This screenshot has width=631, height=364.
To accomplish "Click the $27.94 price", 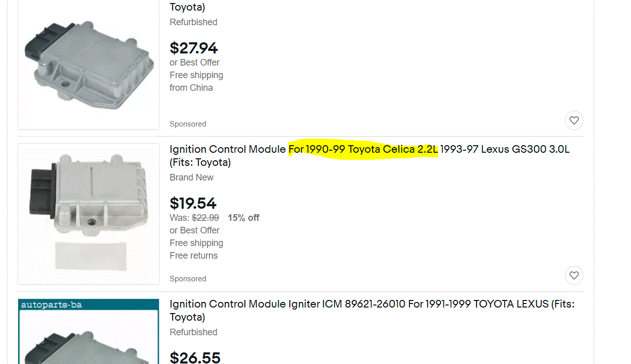I will point(194,48).
